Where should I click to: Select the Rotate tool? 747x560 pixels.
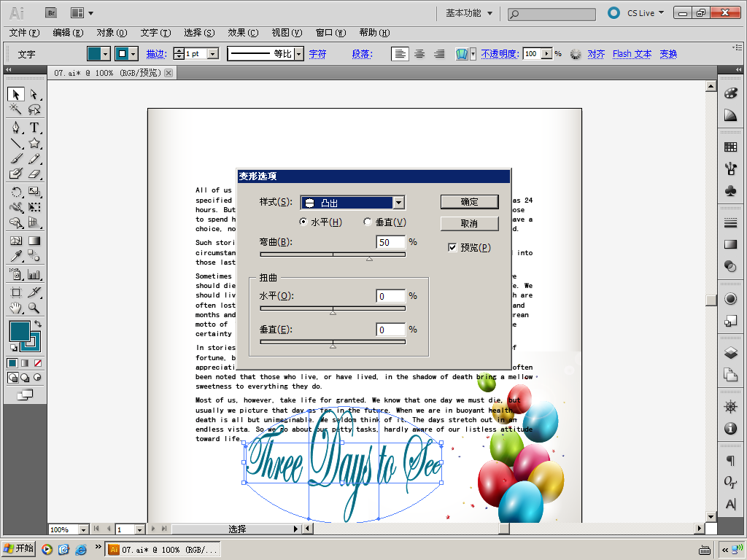[x=16, y=192]
